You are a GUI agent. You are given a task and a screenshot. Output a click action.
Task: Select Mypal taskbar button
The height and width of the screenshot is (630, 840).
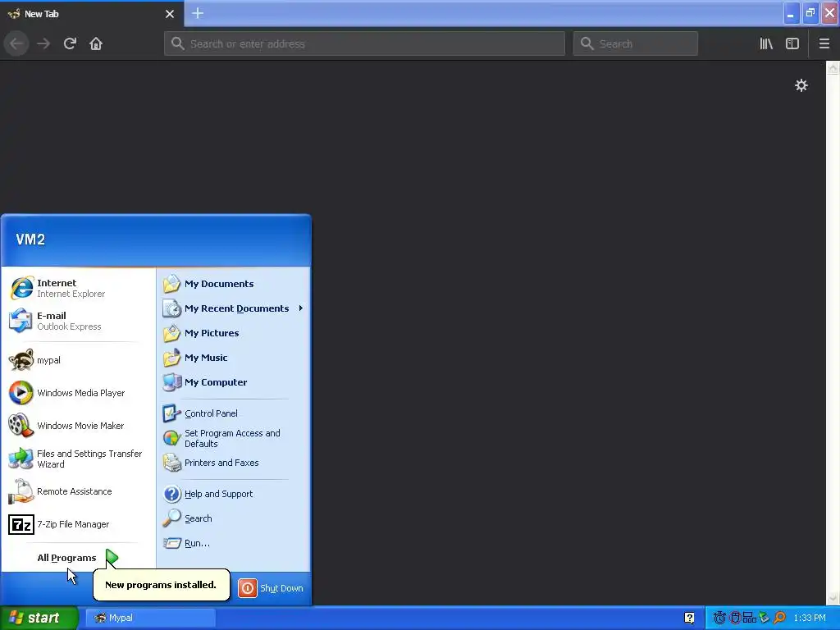click(150, 618)
